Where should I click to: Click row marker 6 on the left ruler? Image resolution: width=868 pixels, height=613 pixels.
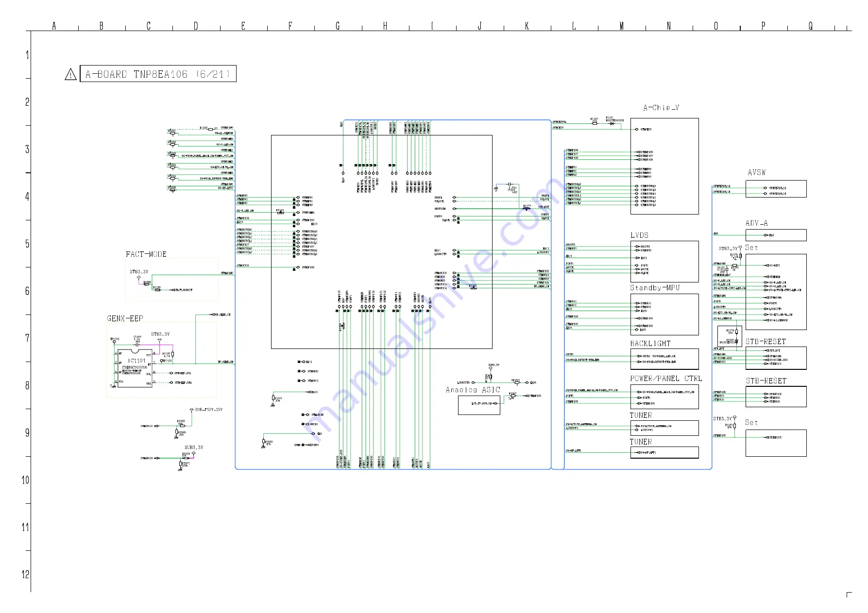coord(27,291)
